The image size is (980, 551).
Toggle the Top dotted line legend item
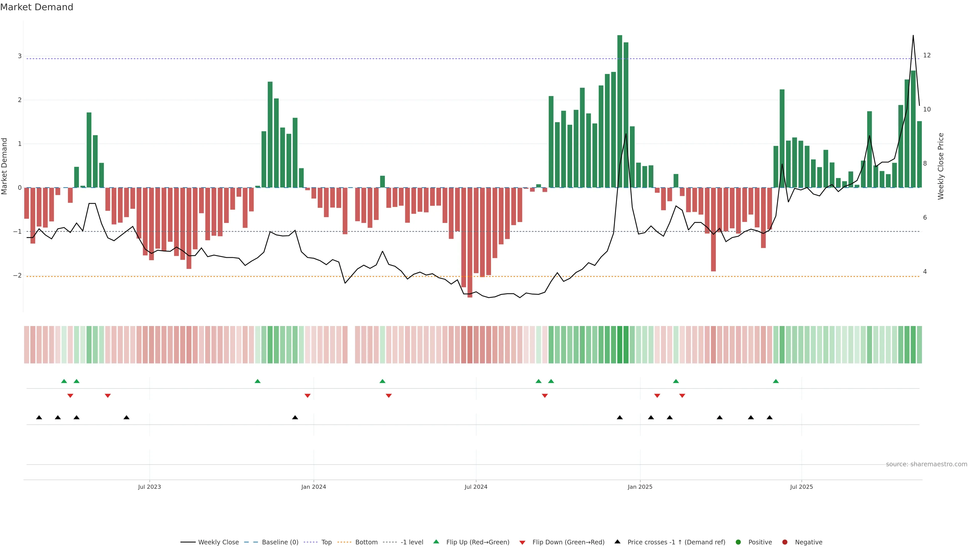(x=326, y=542)
